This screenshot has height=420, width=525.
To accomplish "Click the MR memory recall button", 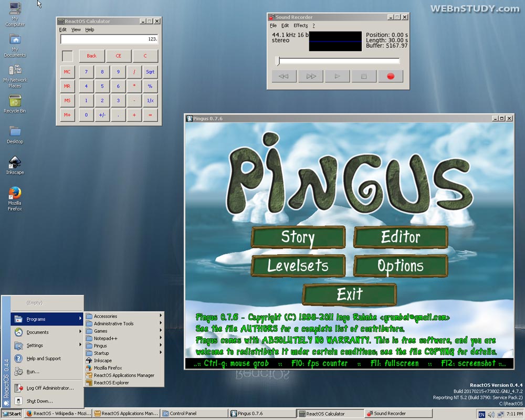I will (67, 86).
